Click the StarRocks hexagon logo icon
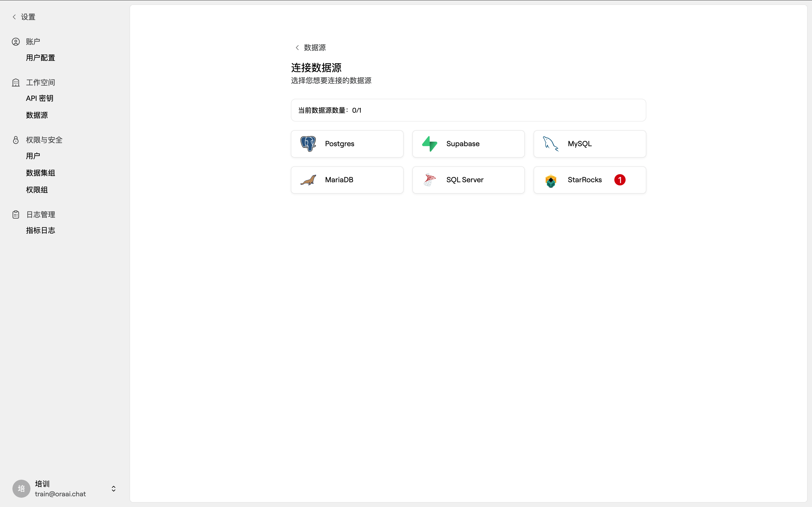The width and height of the screenshot is (812, 507). pyautogui.click(x=551, y=181)
